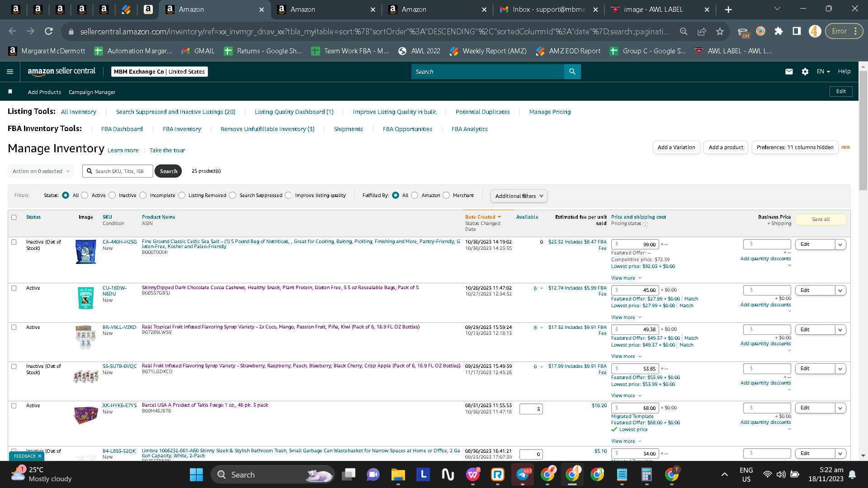Select Merchant under Fulfilled By
The width and height of the screenshot is (868, 488).
click(446, 195)
